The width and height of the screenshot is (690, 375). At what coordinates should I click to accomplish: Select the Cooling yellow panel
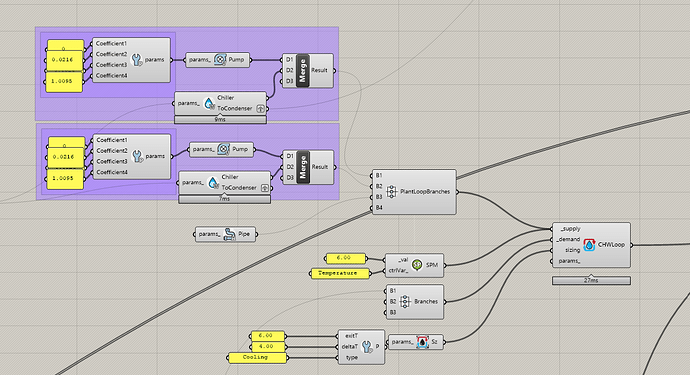click(x=257, y=357)
